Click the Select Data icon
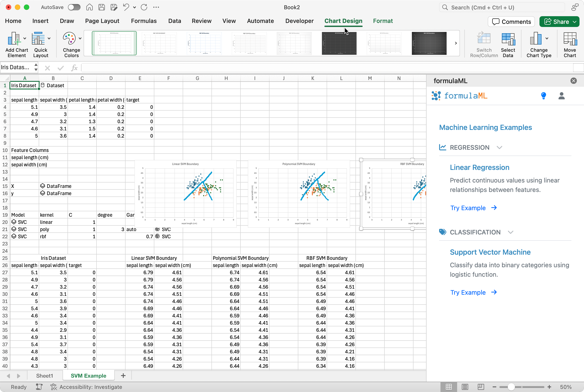Image resolution: width=584 pixels, height=392 pixels. coord(508,38)
